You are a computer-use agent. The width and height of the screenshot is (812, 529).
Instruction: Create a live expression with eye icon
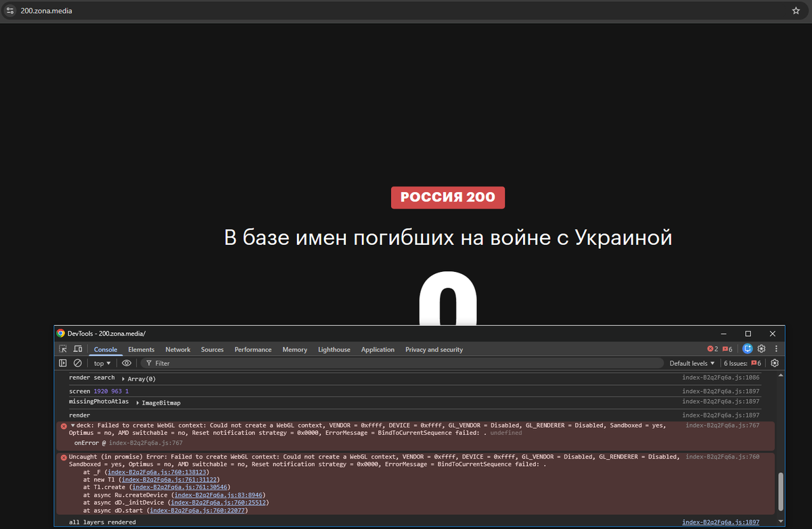127,363
